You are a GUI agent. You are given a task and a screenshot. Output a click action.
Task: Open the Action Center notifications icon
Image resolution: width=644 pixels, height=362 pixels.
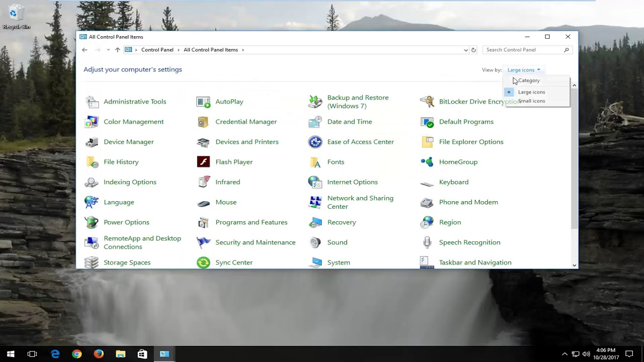(629, 354)
